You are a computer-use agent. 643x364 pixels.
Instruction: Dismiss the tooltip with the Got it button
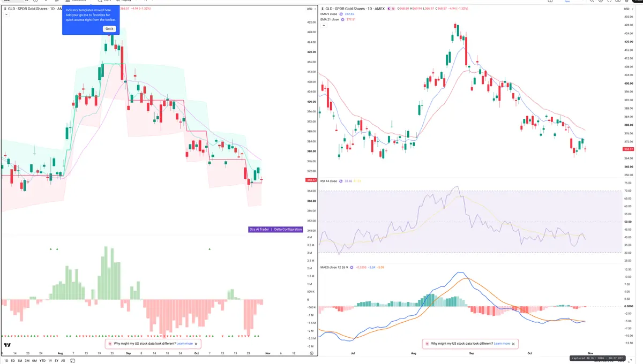109,29
